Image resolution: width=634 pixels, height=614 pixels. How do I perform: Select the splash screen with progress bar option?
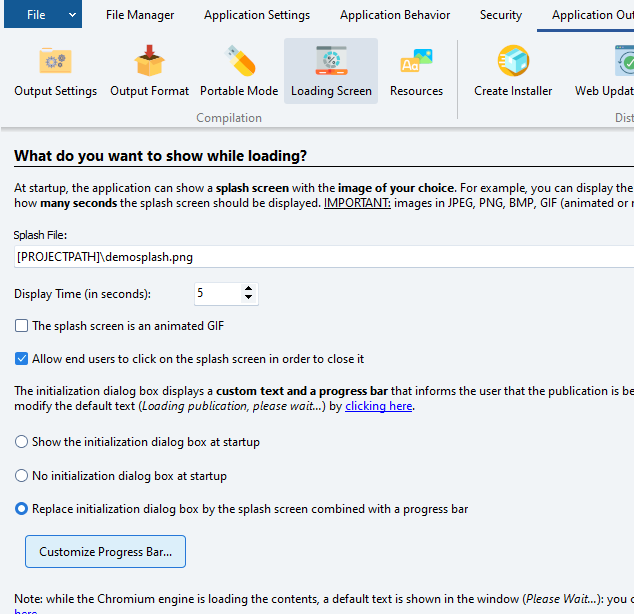(22, 509)
